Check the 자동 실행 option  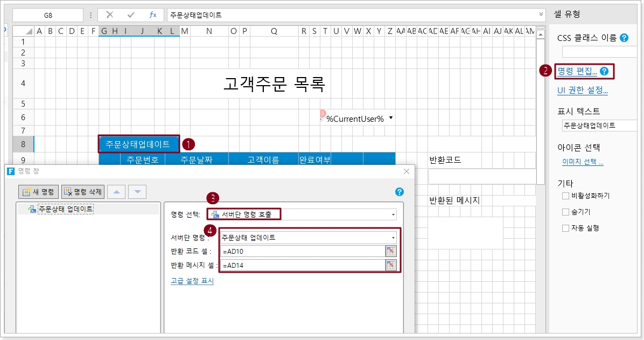pyautogui.click(x=565, y=228)
